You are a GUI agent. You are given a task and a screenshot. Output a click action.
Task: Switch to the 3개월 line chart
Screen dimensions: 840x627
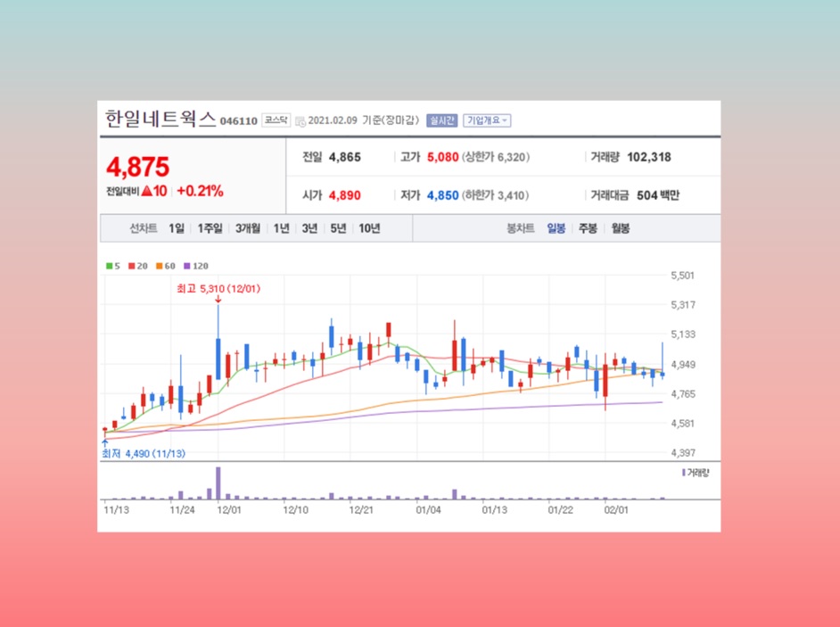pyautogui.click(x=248, y=229)
